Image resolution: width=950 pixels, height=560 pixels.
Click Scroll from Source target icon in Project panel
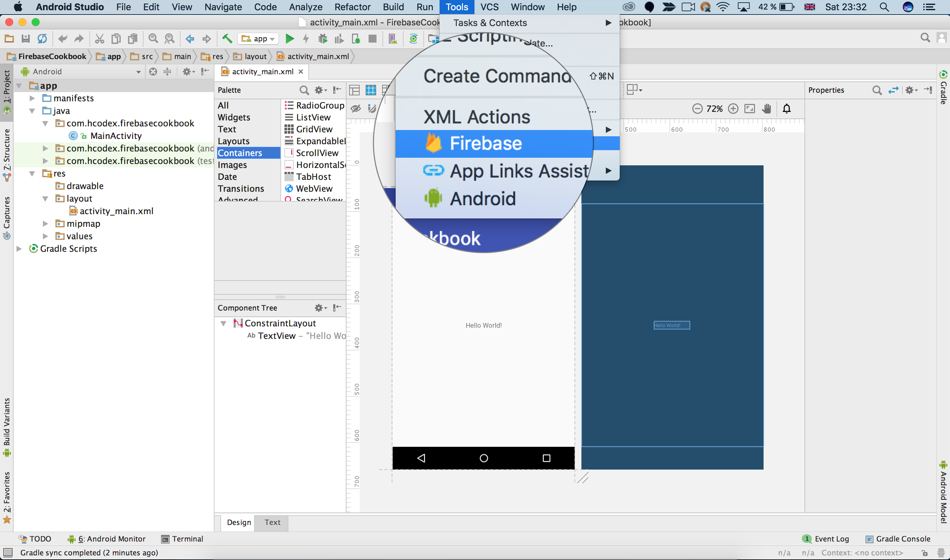pyautogui.click(x=153, y=72)
